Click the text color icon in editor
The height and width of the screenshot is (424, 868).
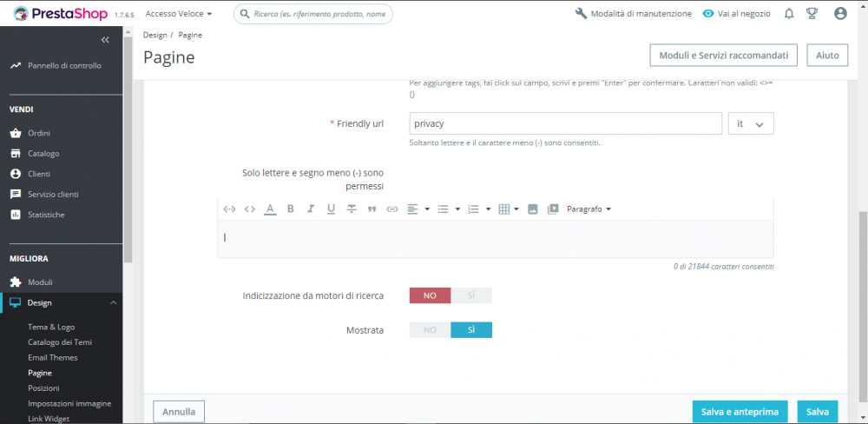click(270, 209)
